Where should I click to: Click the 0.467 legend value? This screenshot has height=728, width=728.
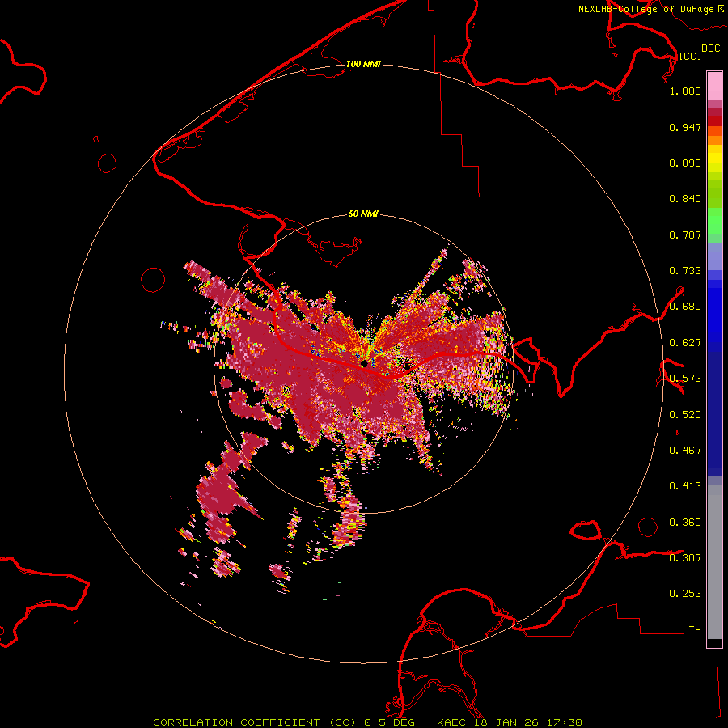(685, 451)
